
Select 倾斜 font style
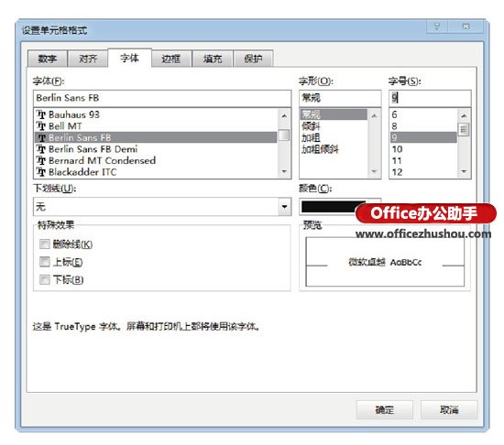[334, 126]
